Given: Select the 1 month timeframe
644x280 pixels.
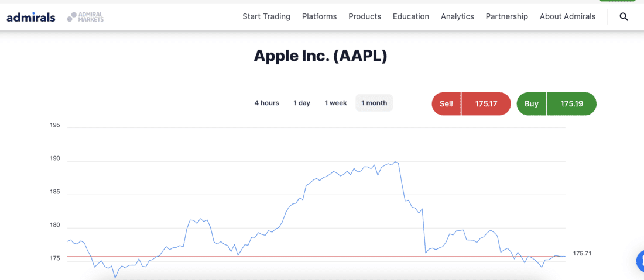Looking at the screenshot, I should coord(374,103).
